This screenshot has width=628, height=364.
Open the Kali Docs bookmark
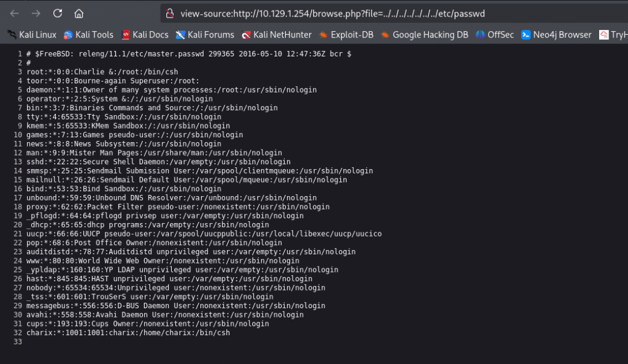pos(145,35)
